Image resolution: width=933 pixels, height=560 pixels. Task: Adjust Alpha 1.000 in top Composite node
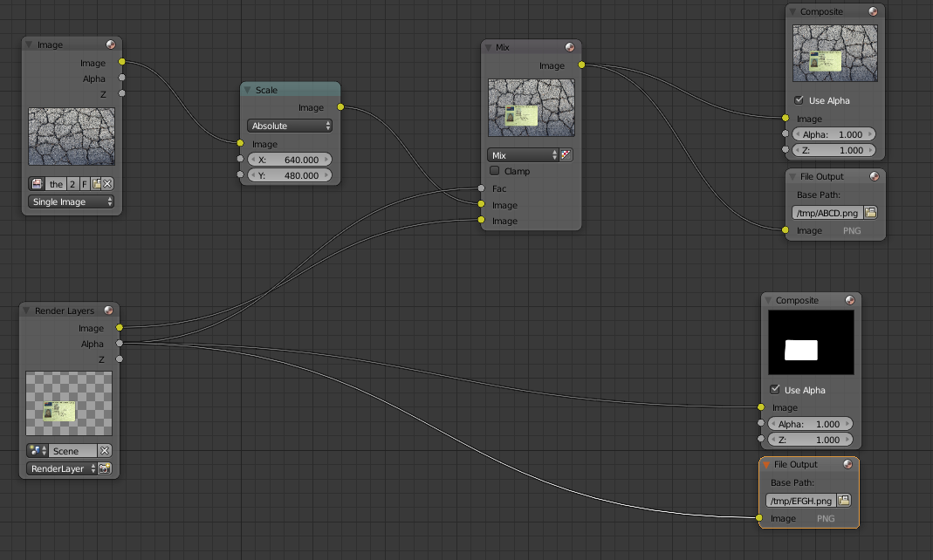835,134
